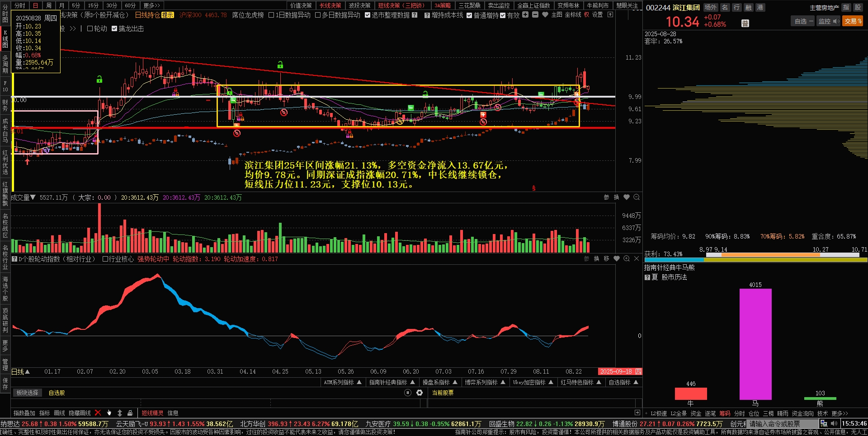868x436 pixels.
Task: Switch to the 60分 timeframe tab
Action: click(x=130, y=5)
